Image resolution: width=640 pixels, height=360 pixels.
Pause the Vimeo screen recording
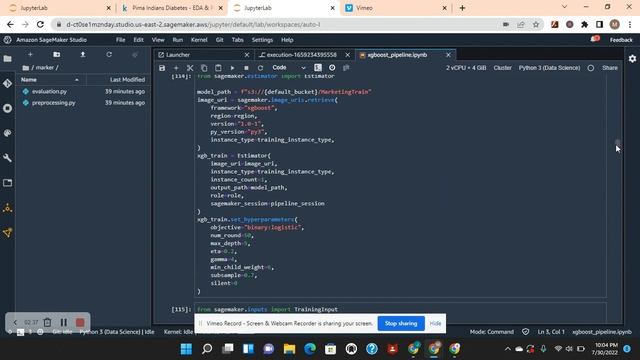(64, 322)
